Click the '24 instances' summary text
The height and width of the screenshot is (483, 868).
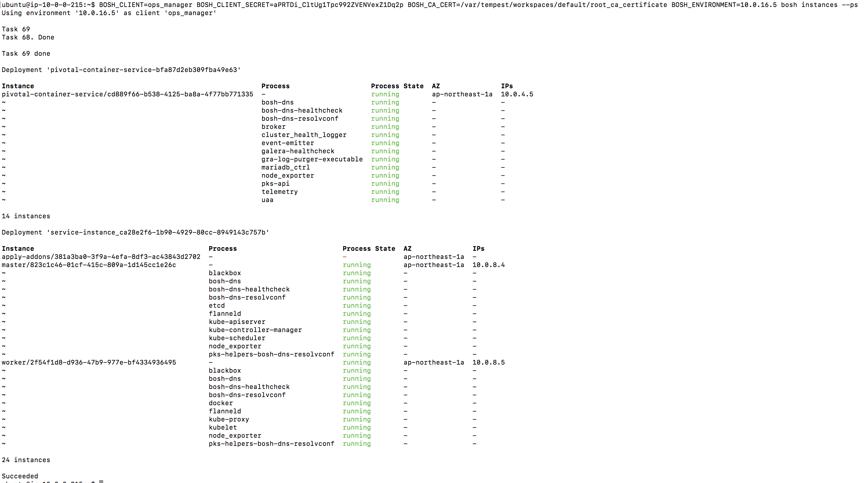click(26, 460)
